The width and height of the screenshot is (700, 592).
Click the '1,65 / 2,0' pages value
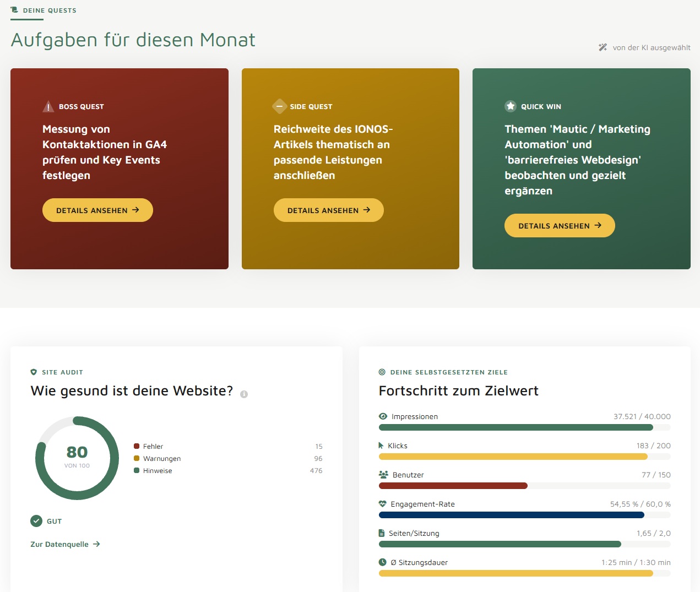[654, 533]
